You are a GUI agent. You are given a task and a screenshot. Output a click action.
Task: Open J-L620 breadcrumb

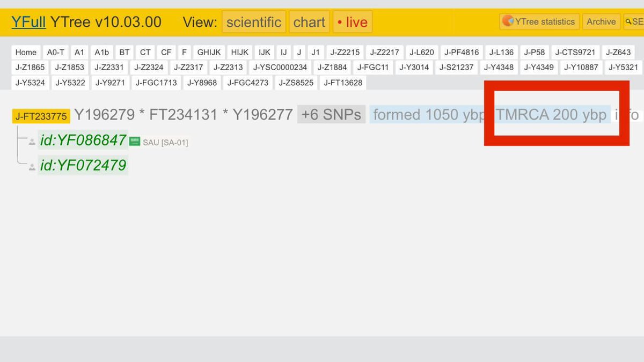point(422,52)
